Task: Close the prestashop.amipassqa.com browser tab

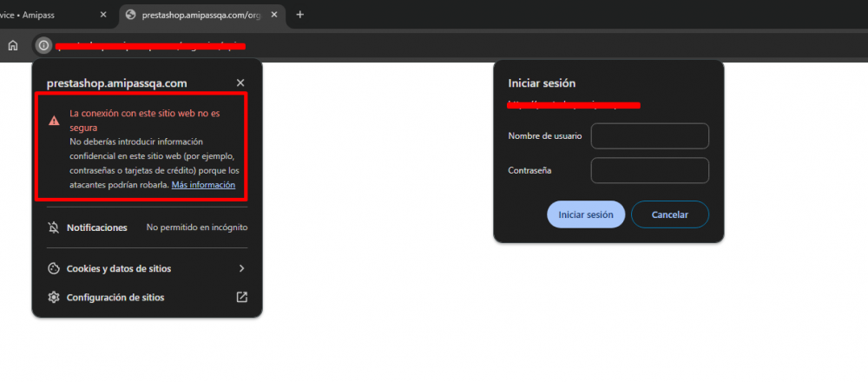Action: coord(274,15)
